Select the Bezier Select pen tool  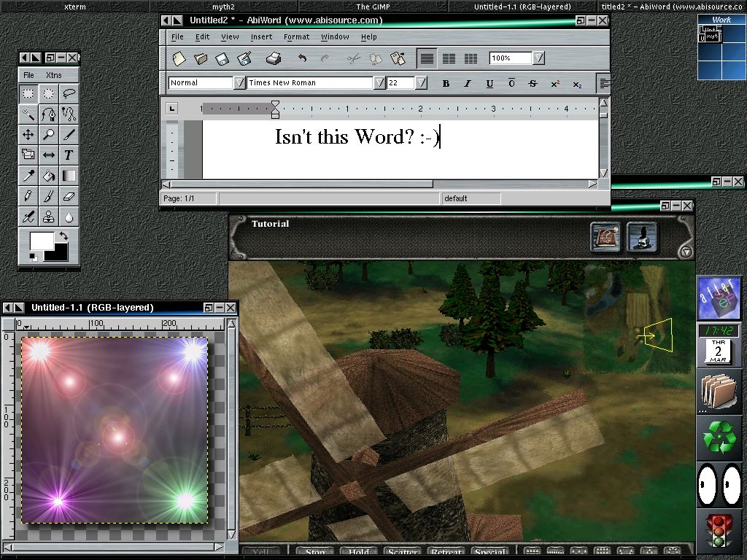point(48,114)
